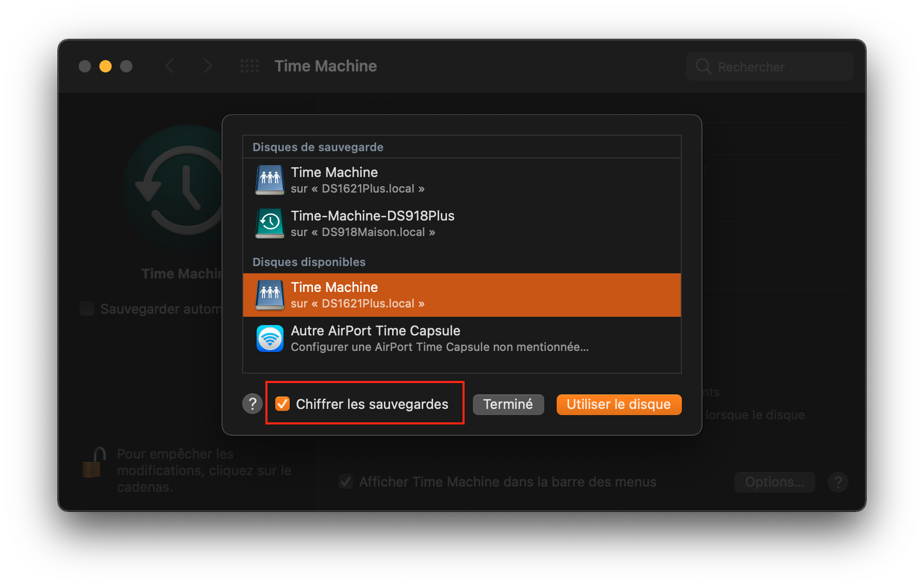Image resolution: width=924 pixels, height=588 pixels.
Task: Click the search magnifier icon
Action: tap(703, 67)
